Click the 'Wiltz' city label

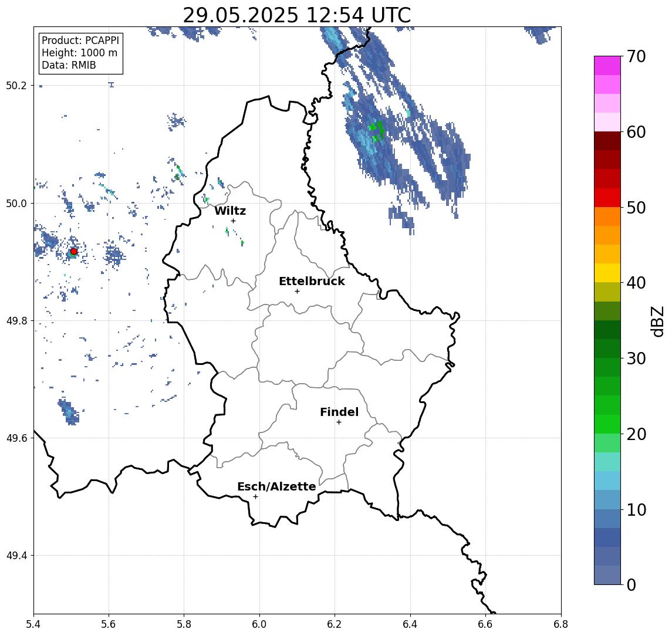click(230, 211)
